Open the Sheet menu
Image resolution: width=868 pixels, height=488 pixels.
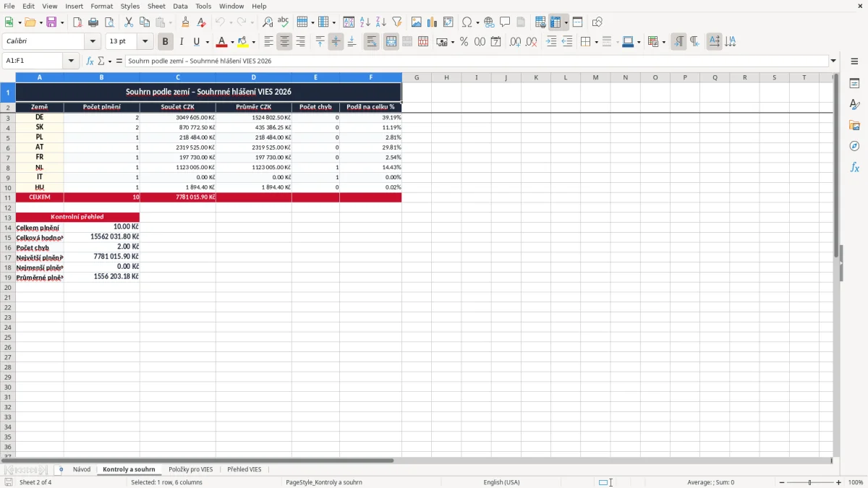(156, 6)
